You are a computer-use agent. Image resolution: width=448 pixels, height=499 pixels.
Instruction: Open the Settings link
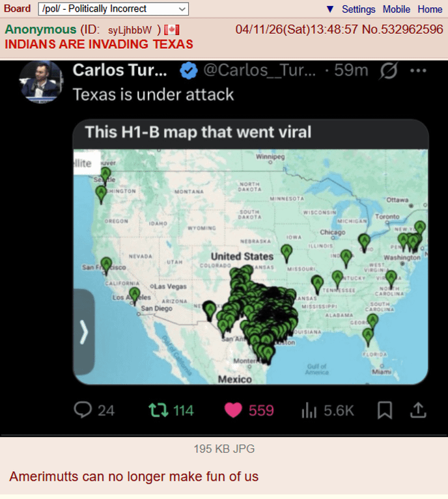pyautogui.click(x=358, y=9)
